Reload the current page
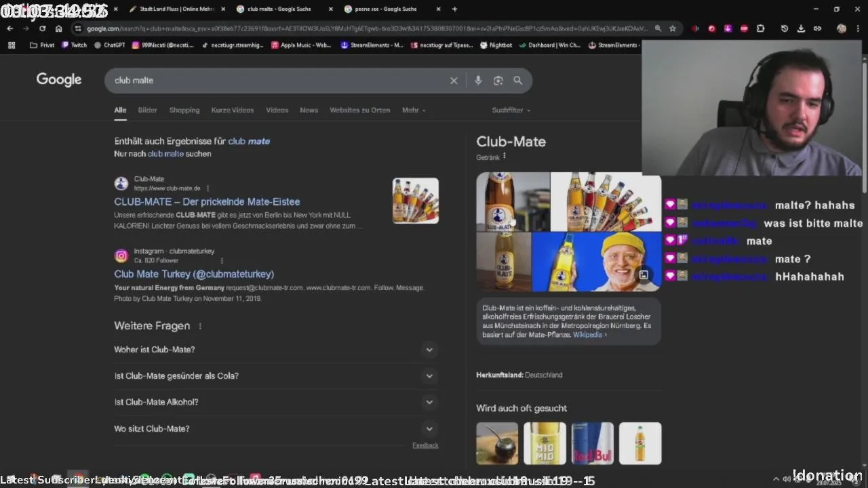 (42, 28)
